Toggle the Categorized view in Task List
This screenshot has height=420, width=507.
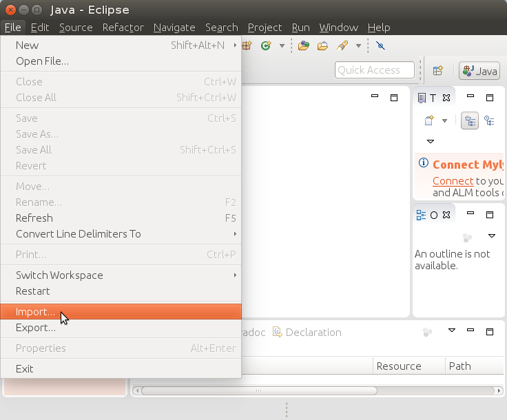470,121
